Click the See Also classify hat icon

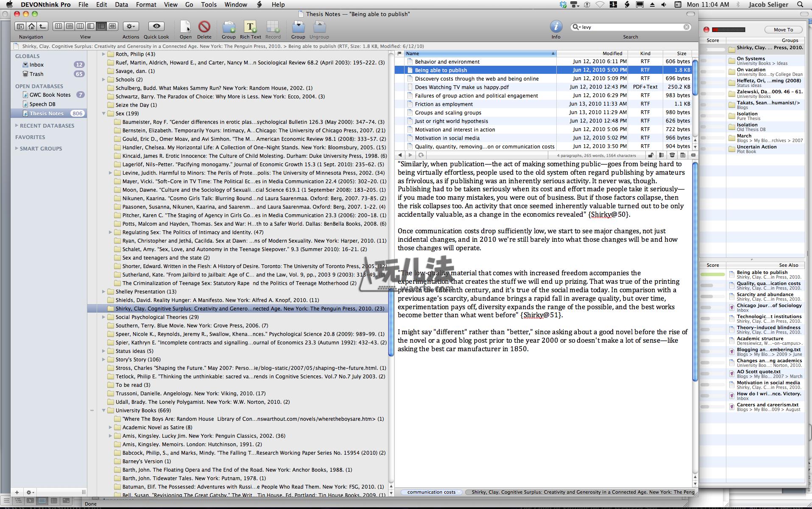pos(672,155)
